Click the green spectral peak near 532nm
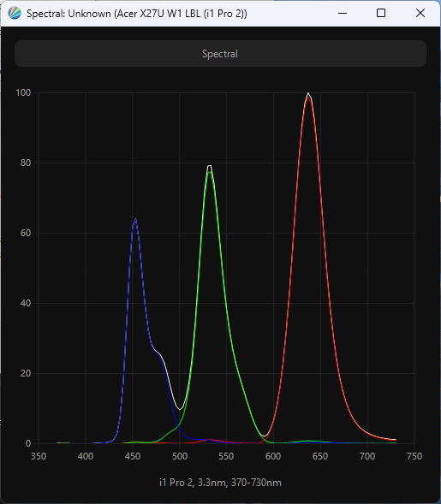441x504 pixels. coord(210,172)
